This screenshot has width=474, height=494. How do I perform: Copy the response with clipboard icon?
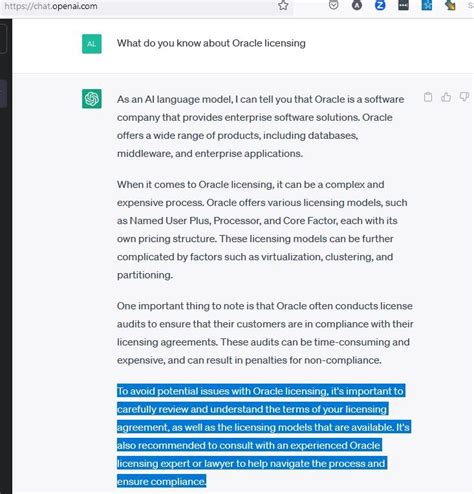pyautogui.click(x=428, y=97)
